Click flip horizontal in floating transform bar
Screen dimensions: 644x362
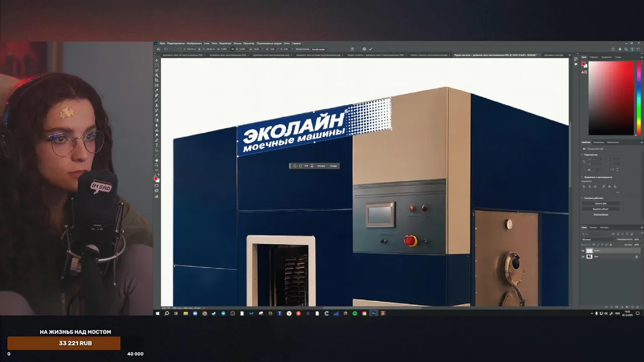click(306, 166)
